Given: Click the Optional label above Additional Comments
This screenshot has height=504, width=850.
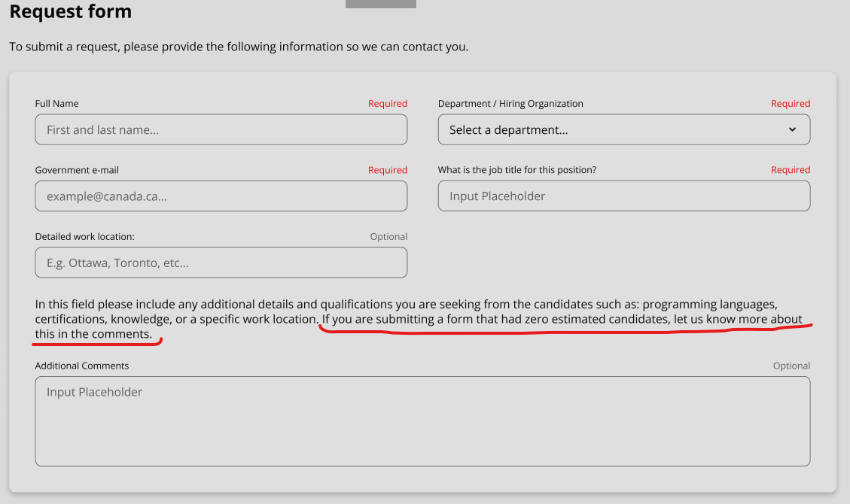Looking at the screenshot, I should [791, 365].
